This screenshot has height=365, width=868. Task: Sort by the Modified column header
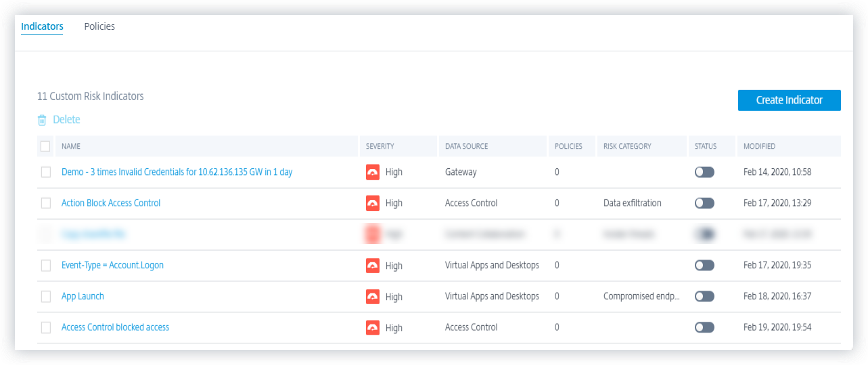759,146
